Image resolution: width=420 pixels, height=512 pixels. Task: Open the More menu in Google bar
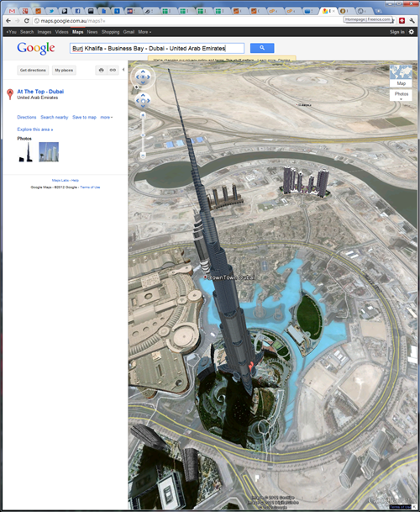click(144, 32)
